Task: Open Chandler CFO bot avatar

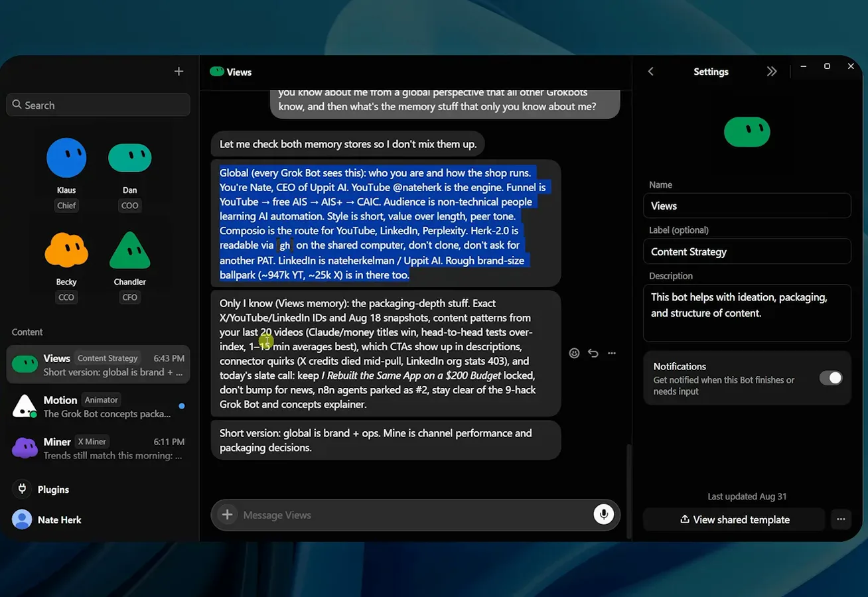Action: coord(130,250)
